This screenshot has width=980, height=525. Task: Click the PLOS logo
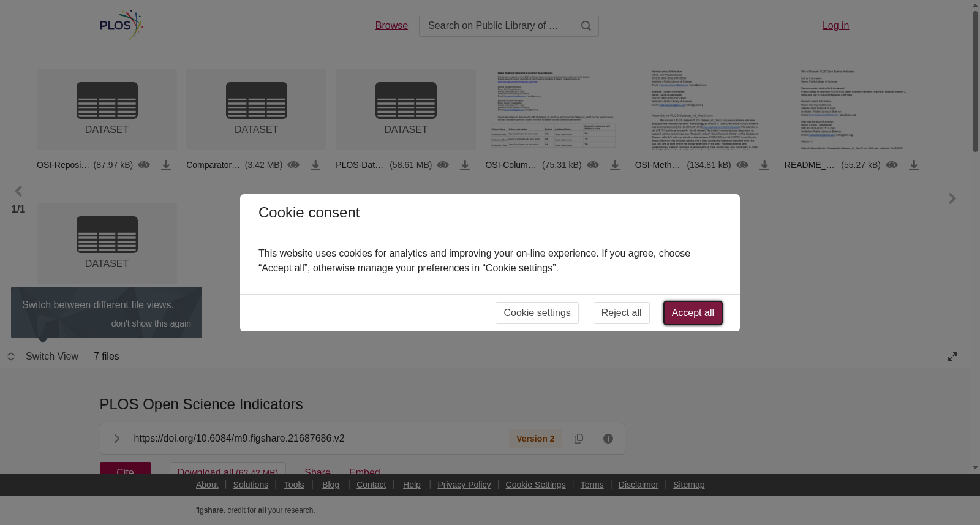[122, 25]
